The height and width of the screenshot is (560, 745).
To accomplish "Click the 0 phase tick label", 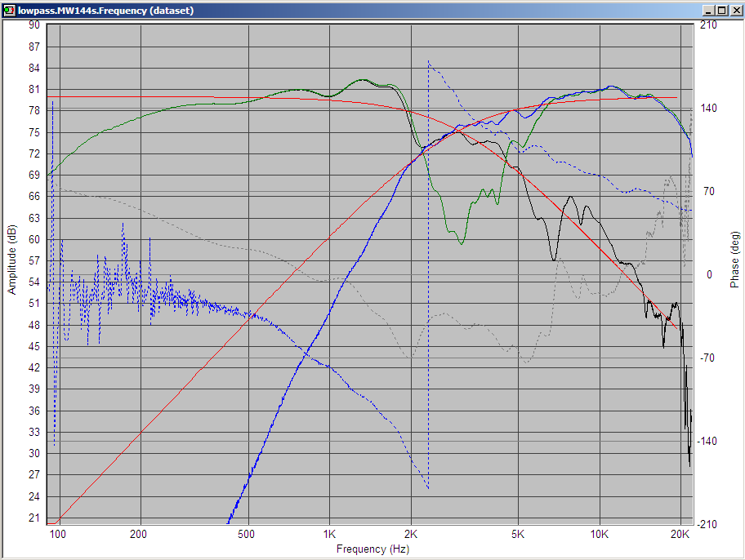I will [x=709, y=275].
